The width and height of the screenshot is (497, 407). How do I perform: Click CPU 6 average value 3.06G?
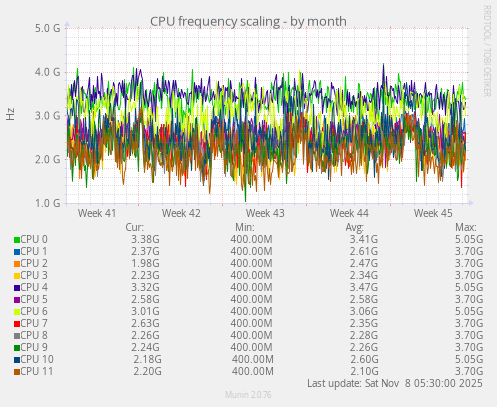(x=364, y=311)
